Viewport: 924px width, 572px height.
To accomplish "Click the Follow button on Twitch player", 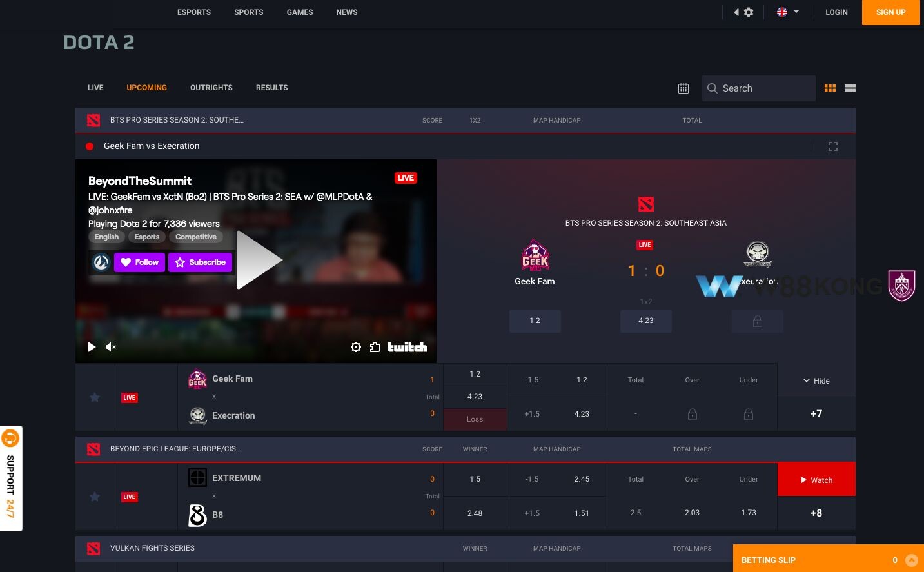I will coord(140,262).
